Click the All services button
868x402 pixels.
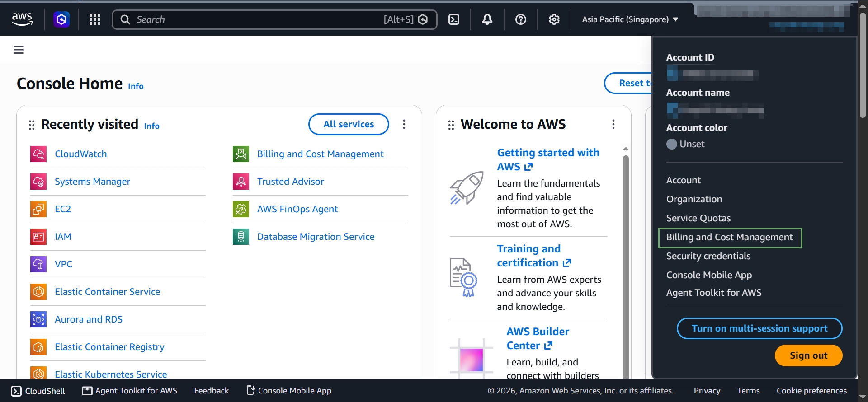[x=349, y=124]
